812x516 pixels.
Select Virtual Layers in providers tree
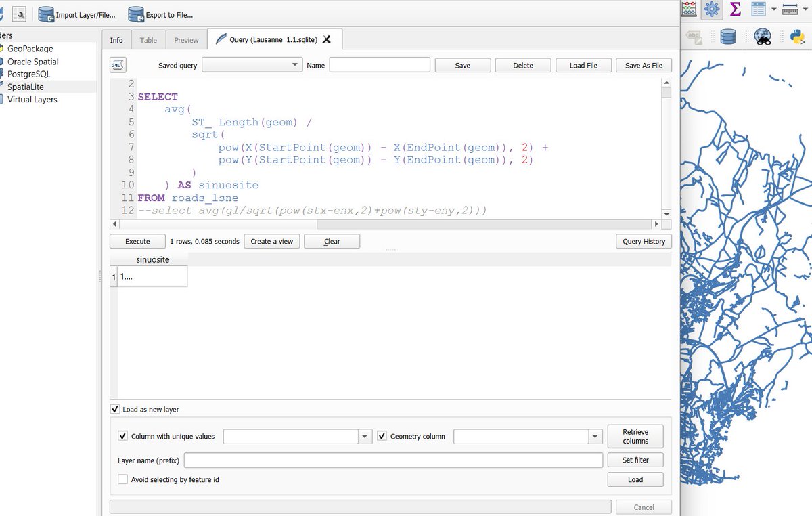pos(32,100)
